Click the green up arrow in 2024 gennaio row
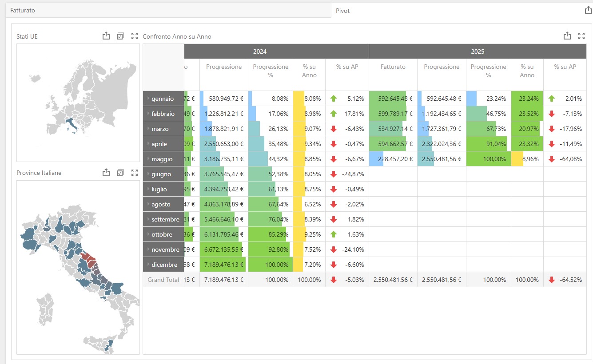Viewport: 593px width, 364px height. point(333,99)
